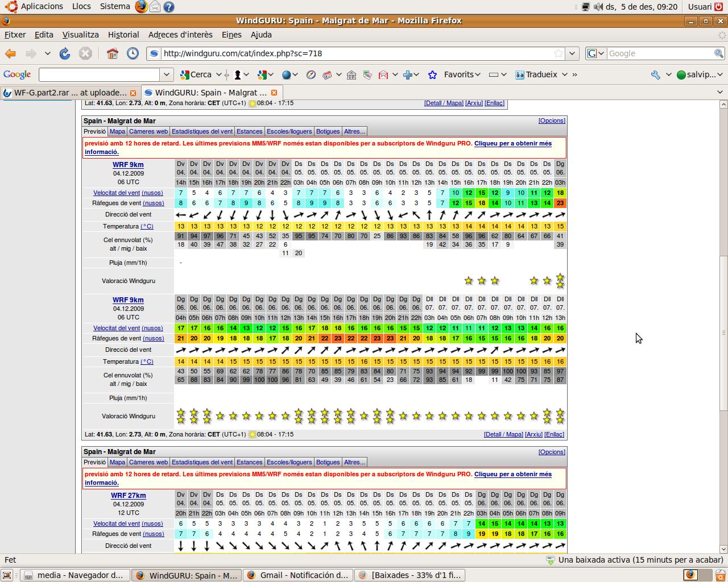
Task: Close the WindGURU tab
Action: (x=274, y=93)
